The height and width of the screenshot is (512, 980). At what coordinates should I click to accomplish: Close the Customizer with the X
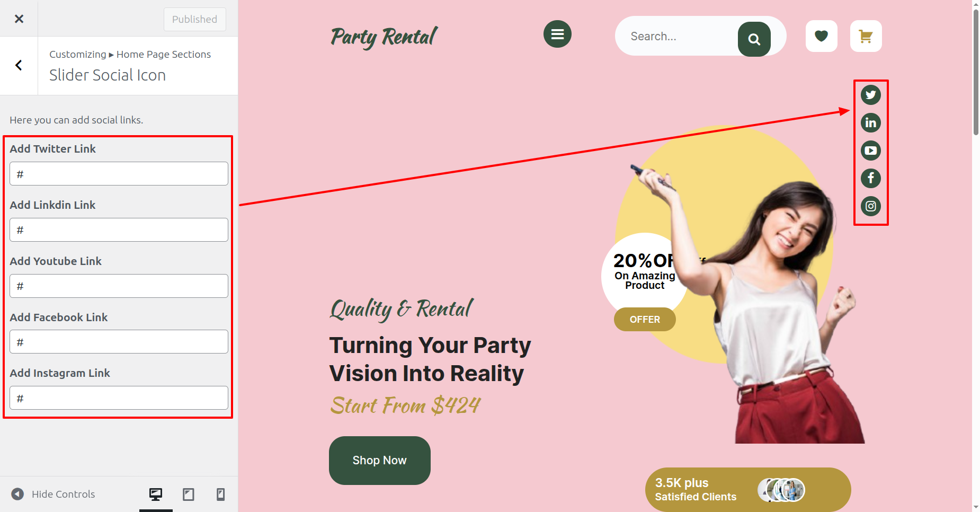point(19,19)
